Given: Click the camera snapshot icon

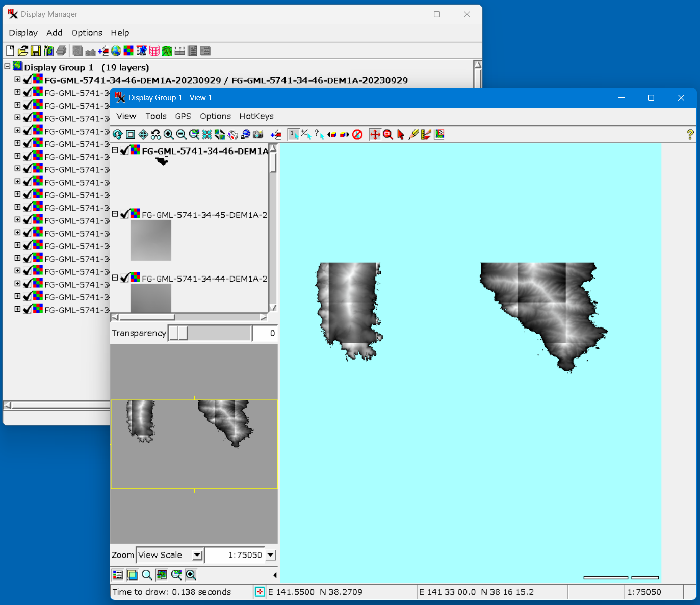Looking at the screenshot, I should (258, 134).
